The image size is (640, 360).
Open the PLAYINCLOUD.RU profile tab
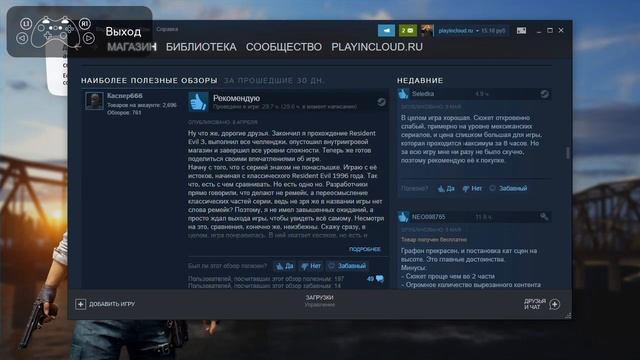(x=377, y=47)
